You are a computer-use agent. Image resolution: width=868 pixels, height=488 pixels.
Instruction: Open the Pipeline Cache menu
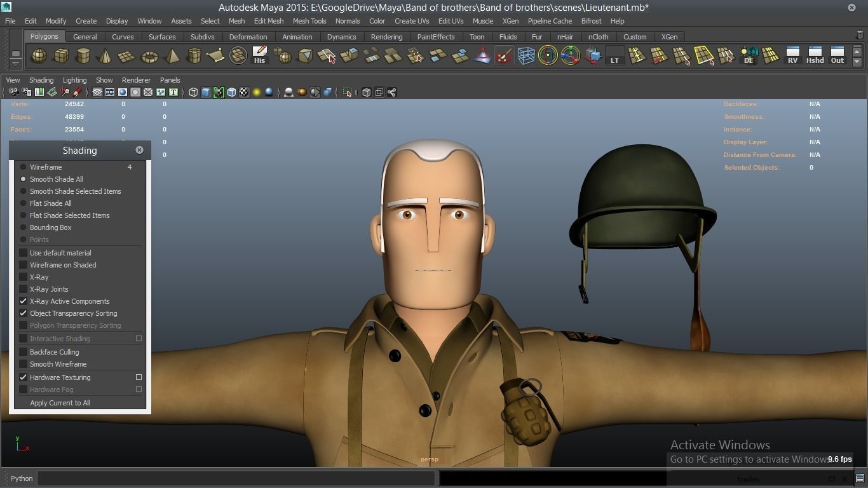coord(550,21)
